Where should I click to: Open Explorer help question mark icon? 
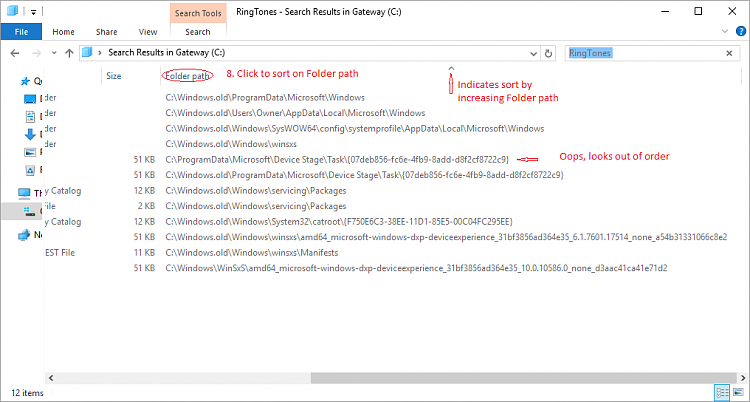click(x=740, y=31)
